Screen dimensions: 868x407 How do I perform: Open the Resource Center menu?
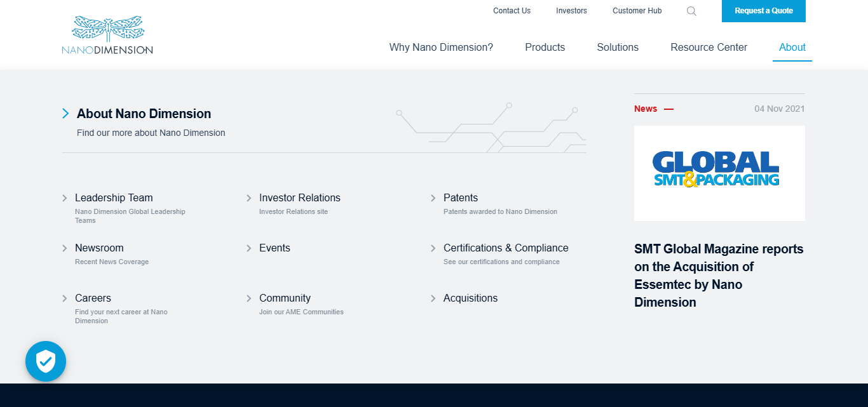(x=709, y=48)
